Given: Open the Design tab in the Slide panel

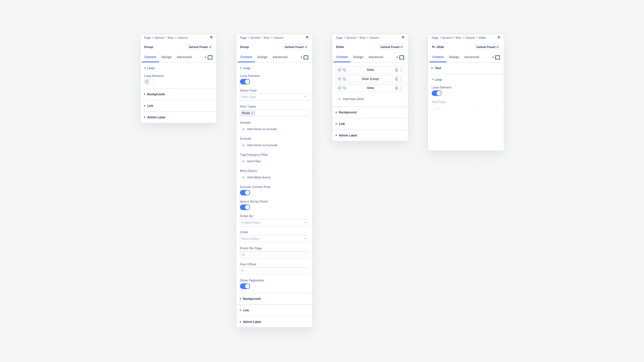Looking at the screenshot, I should (x=454, y=57).
